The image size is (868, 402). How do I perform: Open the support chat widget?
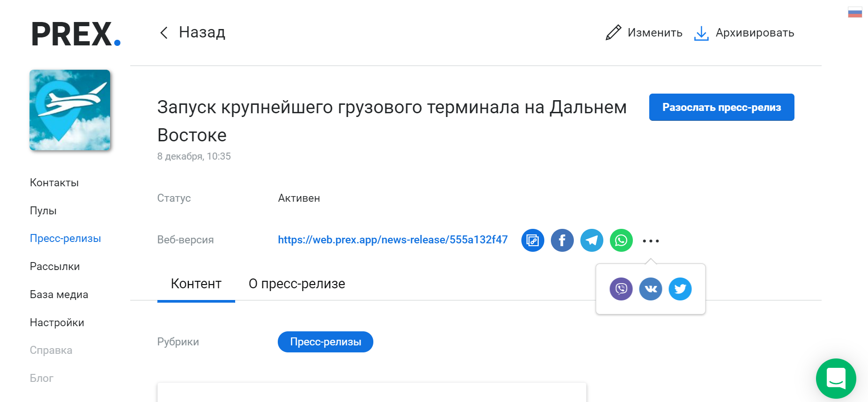(836, 378)
